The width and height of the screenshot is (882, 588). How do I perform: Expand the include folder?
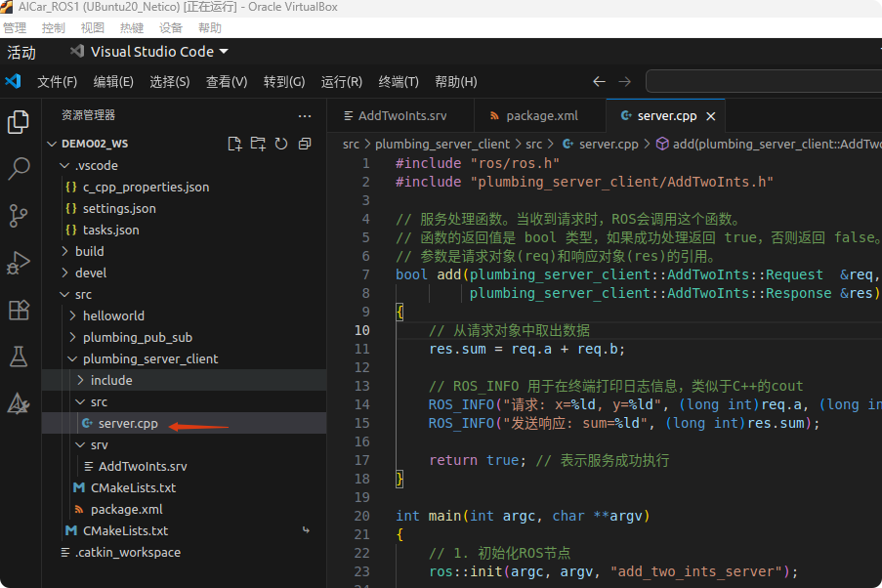[x=110, y=380]
